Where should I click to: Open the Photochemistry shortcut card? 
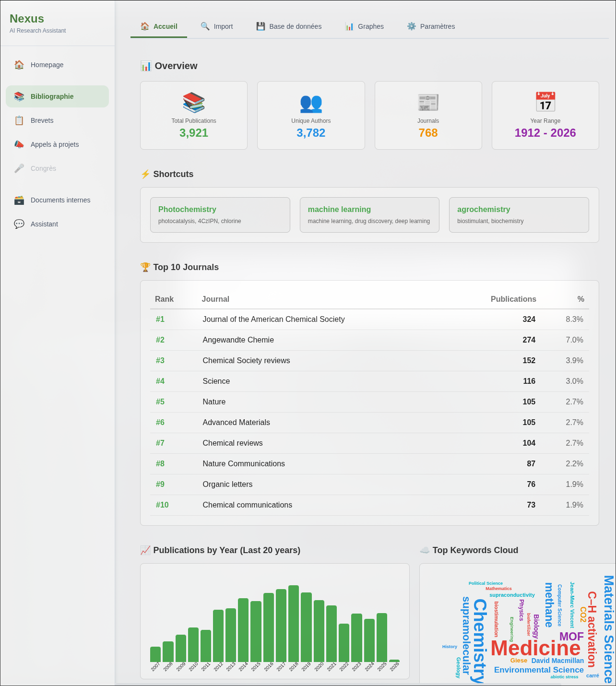pos(220,215)
